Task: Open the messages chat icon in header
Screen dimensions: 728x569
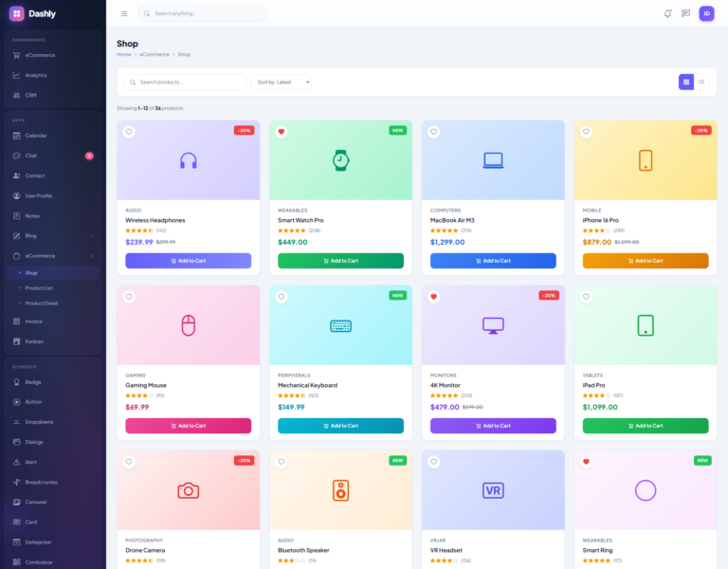Action: click(685, 13)
